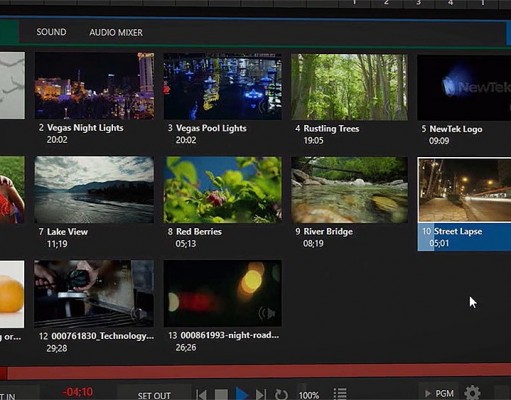This screenshot has width=511, height=400.
Task: Start playback with the blue Play button
Action: point(242,394)
